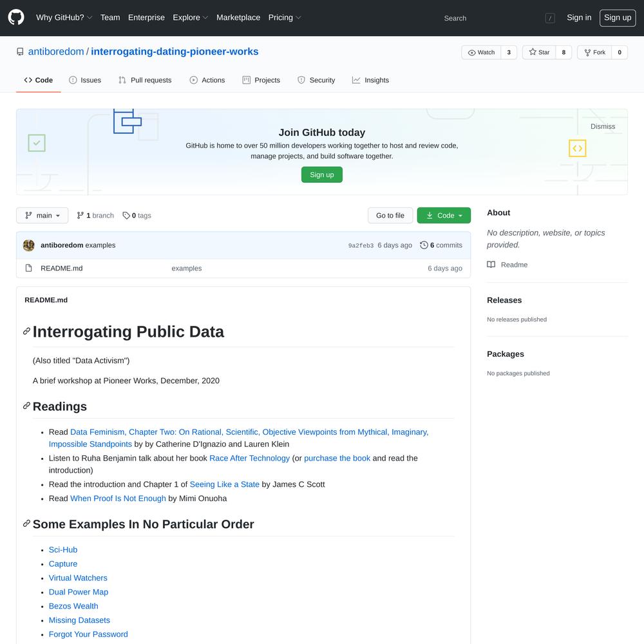Open the Seeing Like a State link

(225, 485)
